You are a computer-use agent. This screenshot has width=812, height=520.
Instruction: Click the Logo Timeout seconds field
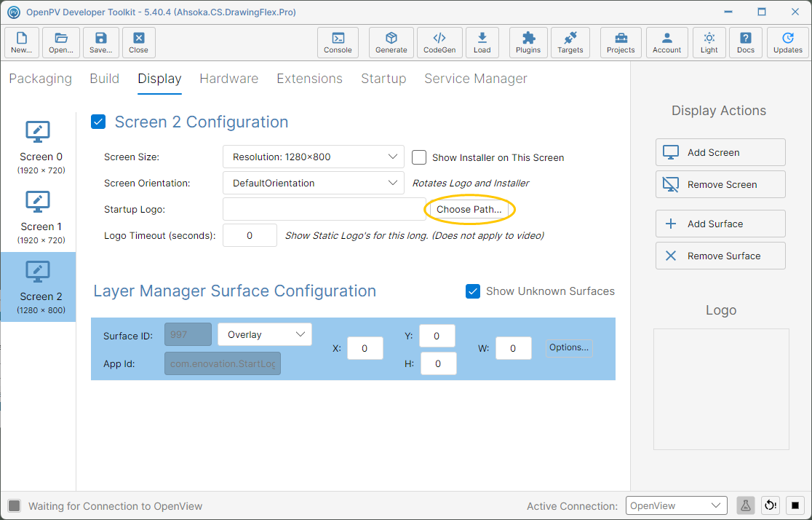(x=250, y=235)
